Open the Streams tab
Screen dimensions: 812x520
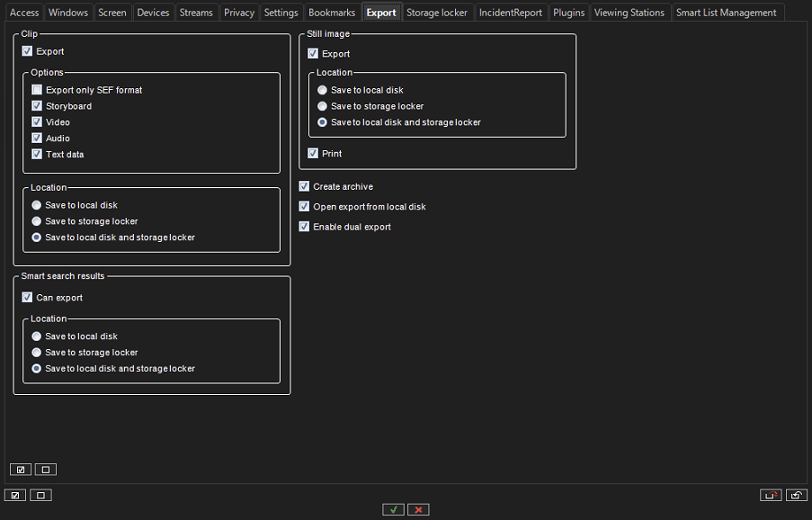coord(196,13)
